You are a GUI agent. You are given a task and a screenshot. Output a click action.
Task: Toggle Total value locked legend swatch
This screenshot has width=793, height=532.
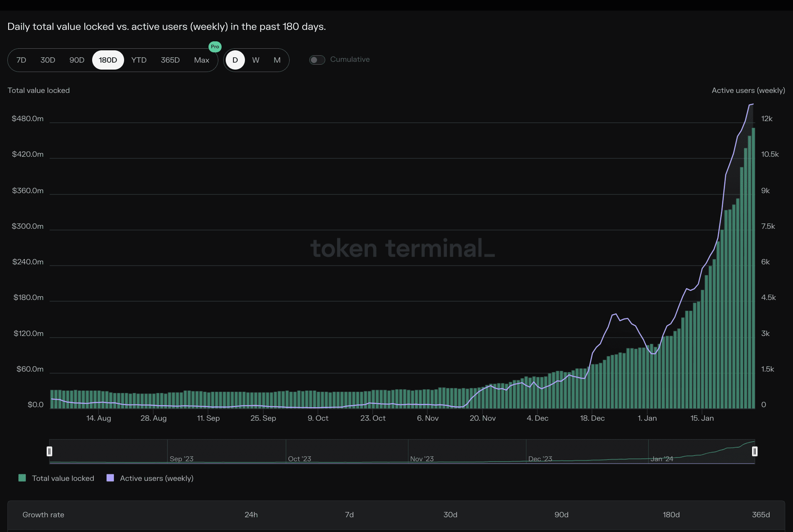click(22, 478)
